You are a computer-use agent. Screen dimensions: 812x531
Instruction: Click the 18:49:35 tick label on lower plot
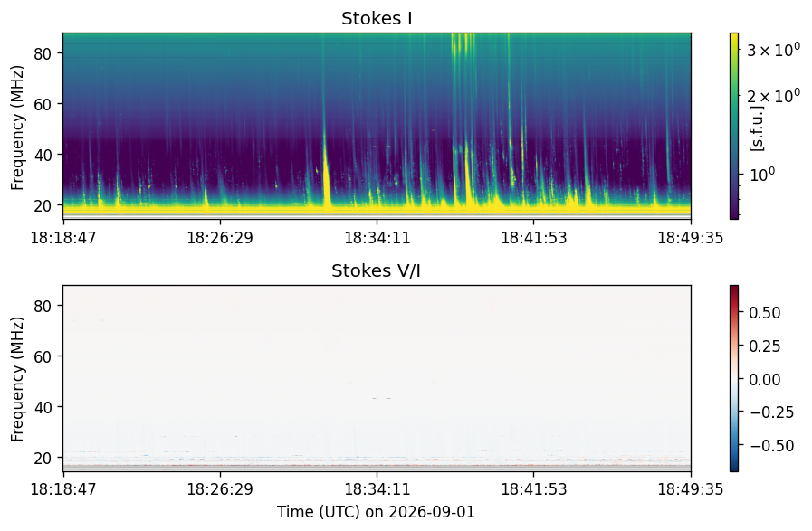(x=691, y=489)
